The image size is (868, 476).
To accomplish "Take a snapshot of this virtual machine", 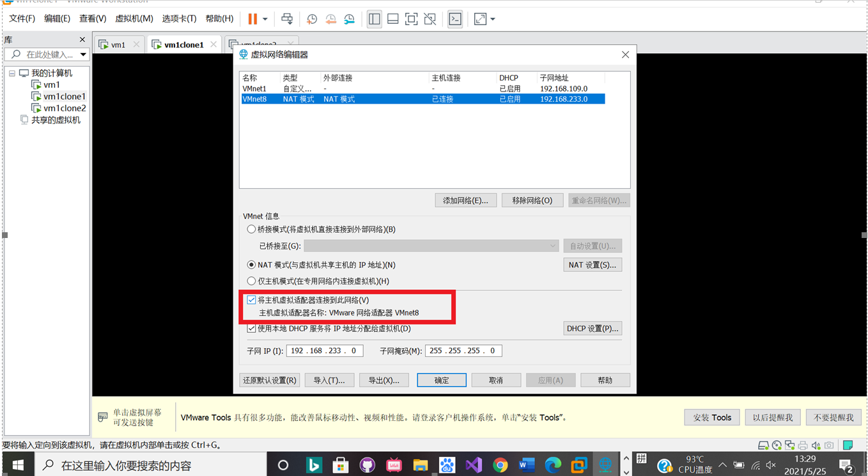I will 311,19.
